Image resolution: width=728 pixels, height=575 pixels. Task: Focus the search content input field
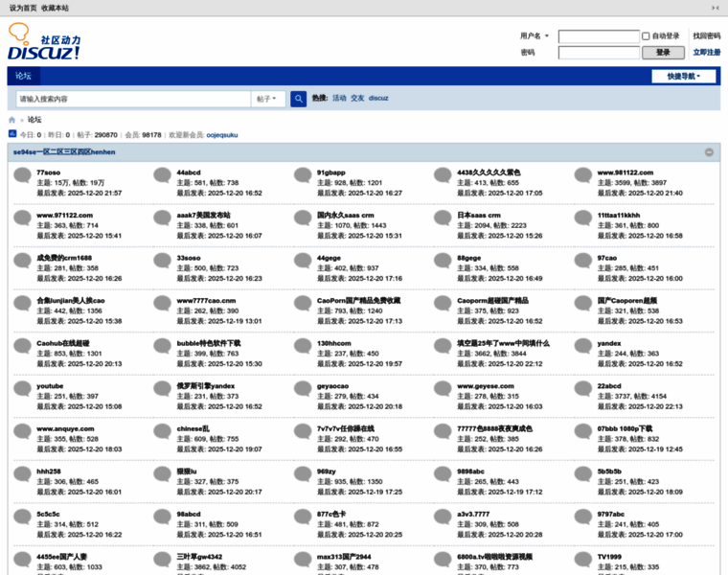tap(132, 99)
